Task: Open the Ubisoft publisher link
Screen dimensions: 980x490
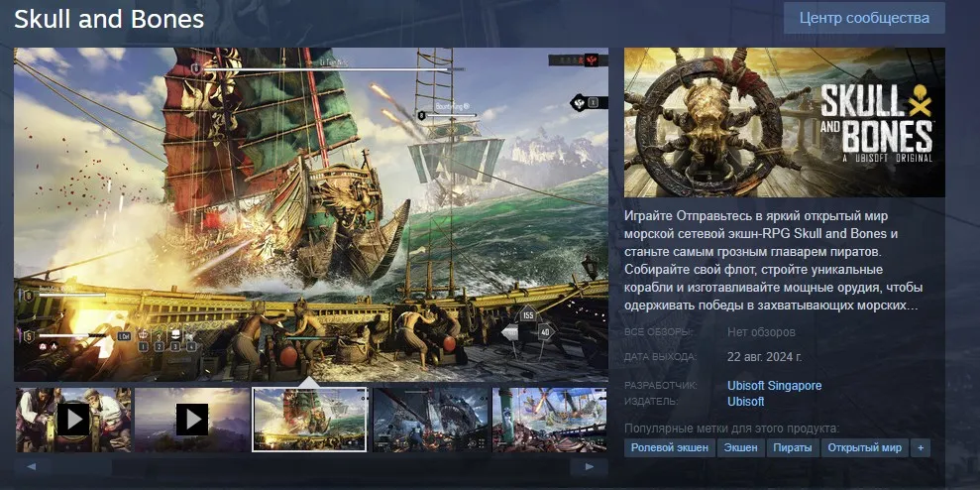Action: [x=745, y=401]
